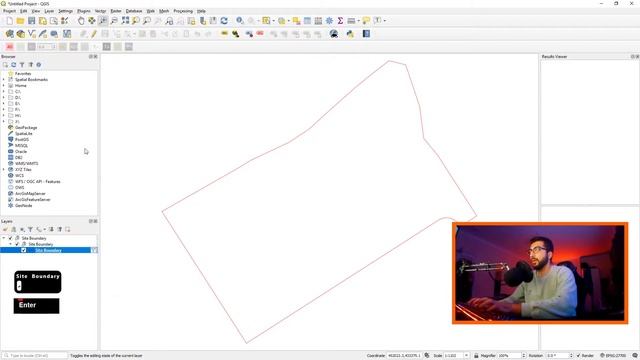This screenshot has width=640, height=360.
Task: Expand the XYZ Tiles node
Action: pyautogui.click(x=4, y=169)
